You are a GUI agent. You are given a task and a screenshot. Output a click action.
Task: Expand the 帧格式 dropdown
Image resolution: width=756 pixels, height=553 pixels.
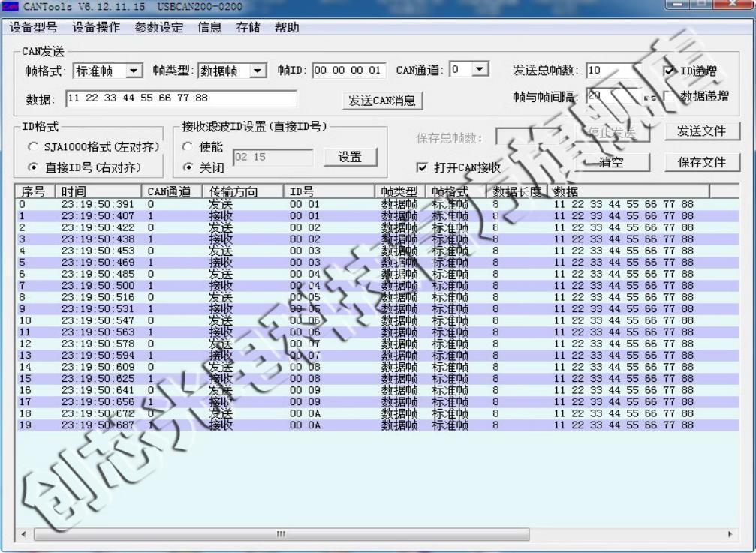point(134,71)
